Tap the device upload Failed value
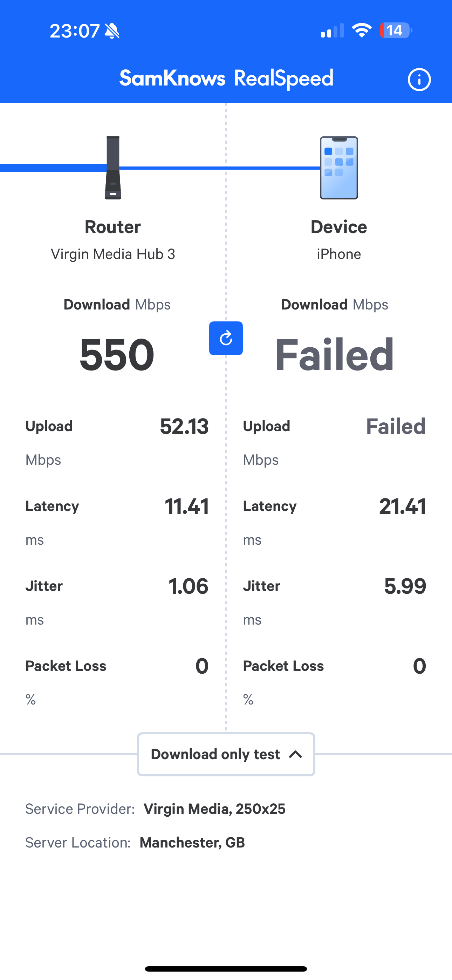 pyautogui.click(x=396, y=426)
